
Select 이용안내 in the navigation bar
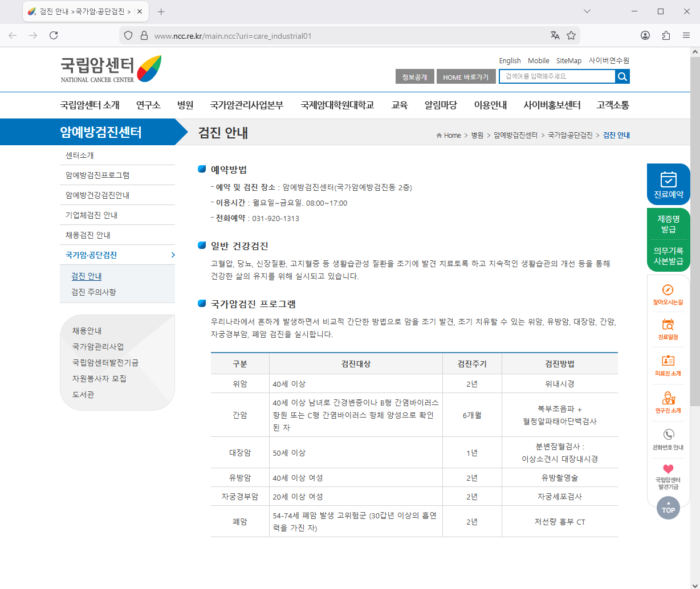pyautogui.click(x=490, y=105)
